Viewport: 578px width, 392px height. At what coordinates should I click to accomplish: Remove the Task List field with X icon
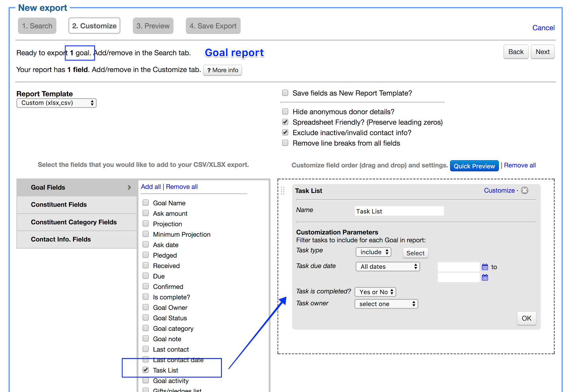tap(525, 190)
